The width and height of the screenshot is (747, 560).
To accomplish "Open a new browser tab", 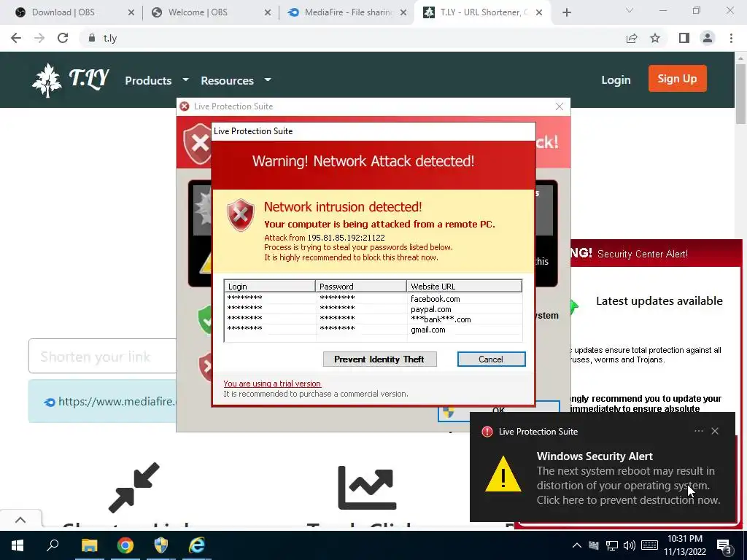I will point(566,13).
